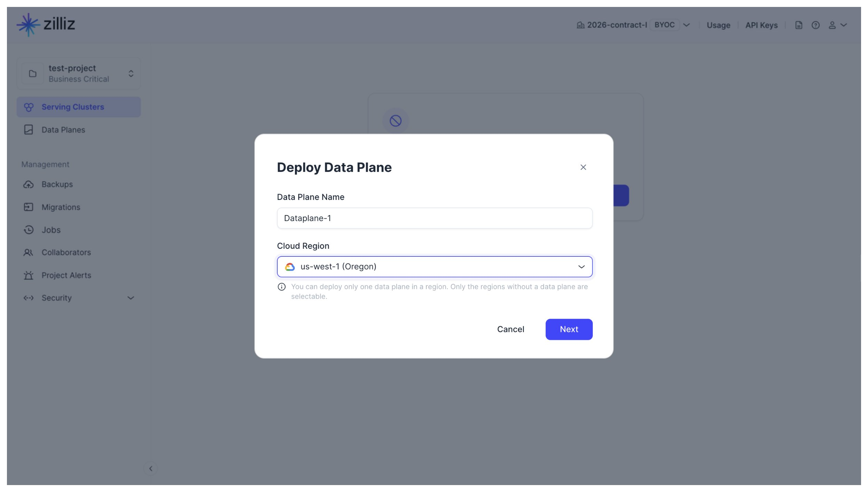
Task: Click the Backups cloud icon in sidebar
Action: pos(28,184)
